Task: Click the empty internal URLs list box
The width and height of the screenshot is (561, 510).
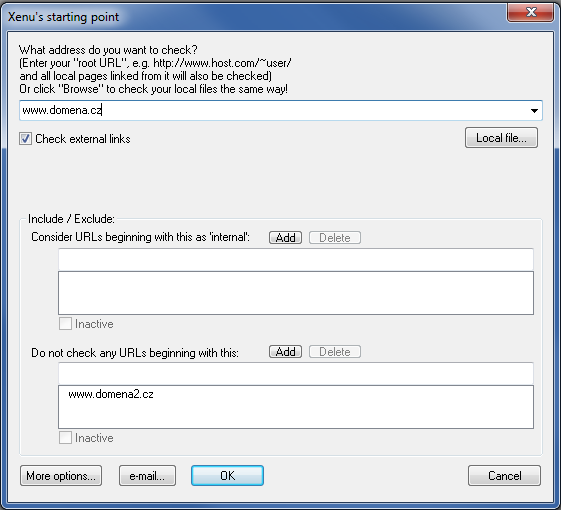Action: (x=296, y=293)
